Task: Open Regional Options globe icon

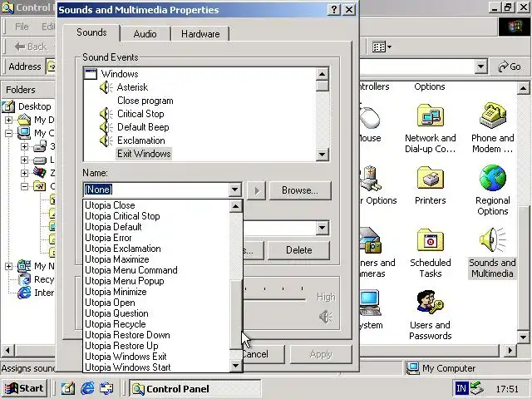Action: (493, 178)
